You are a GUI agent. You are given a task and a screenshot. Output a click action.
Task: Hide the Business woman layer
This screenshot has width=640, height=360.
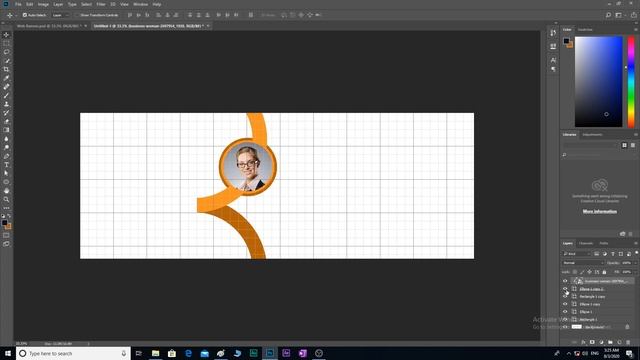pos(565,281)
